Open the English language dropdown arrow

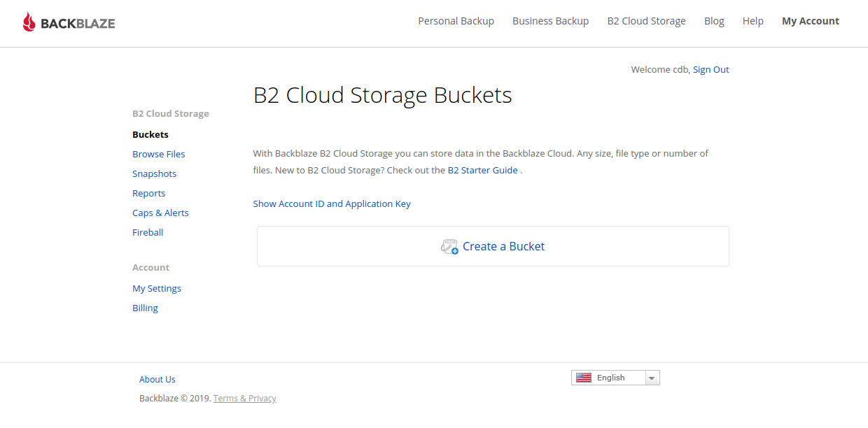pyautogui.click(x=652, y=378)
